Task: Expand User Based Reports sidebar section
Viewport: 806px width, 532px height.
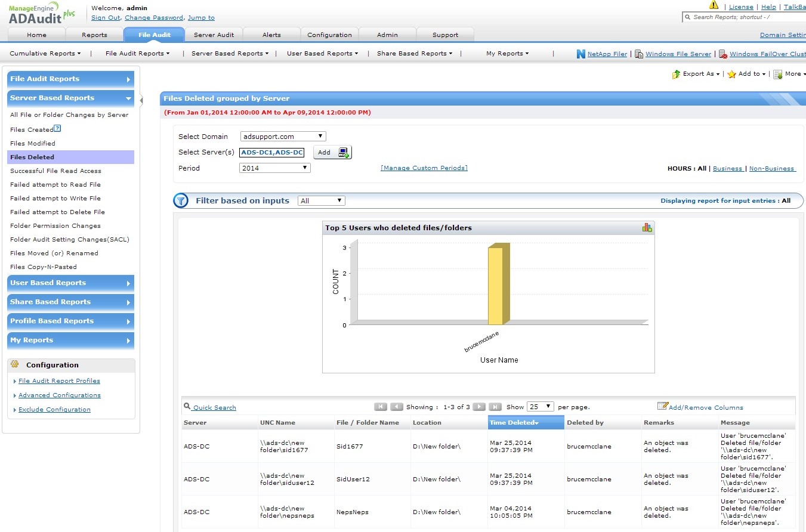Action: click(x=70, y=283)
